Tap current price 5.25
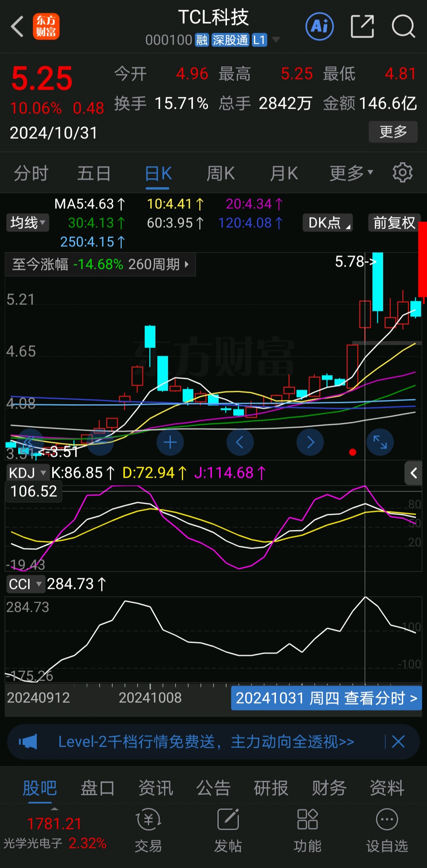The image size is (427, 868). pos(42,78)
